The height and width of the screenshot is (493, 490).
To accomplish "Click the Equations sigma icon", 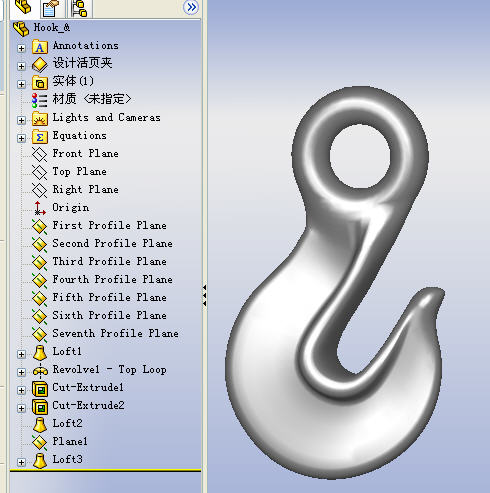I will tap(40, 137).
